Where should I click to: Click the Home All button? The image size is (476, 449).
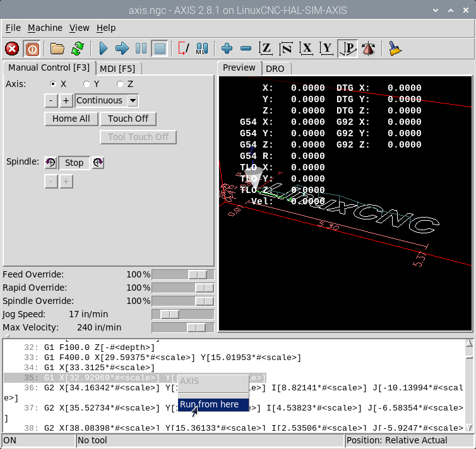coord(71,119)
